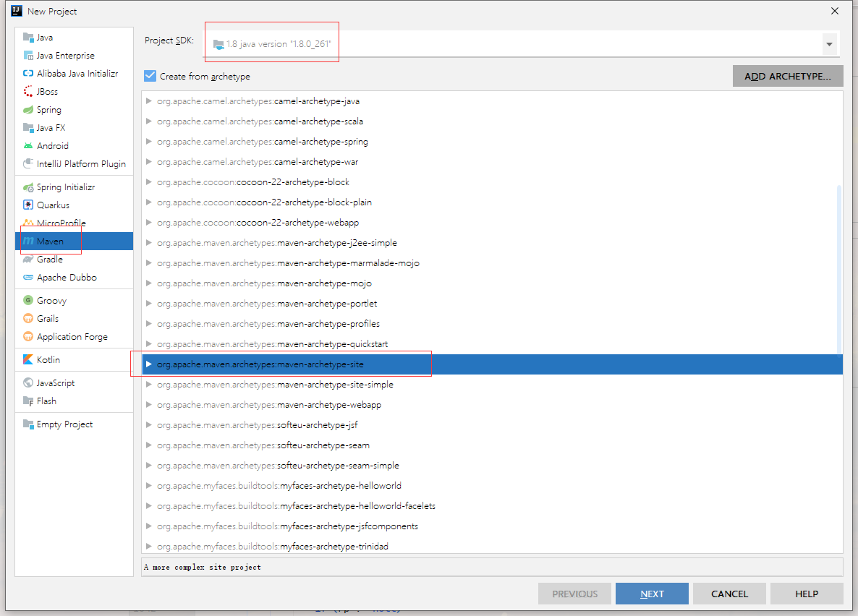Screen dimensions: 858x616
Task: Select camel-archetype-spring row text
Action: (262, 141)
